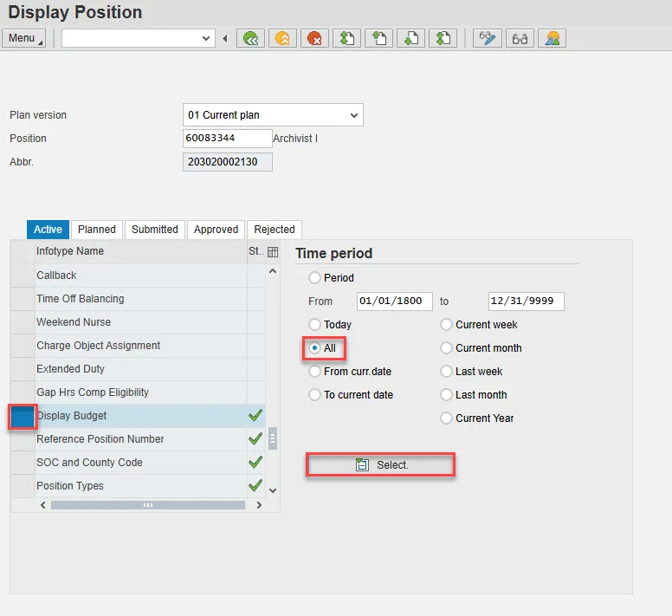
Task: Select the Period radio button
Action: (314, 278)
